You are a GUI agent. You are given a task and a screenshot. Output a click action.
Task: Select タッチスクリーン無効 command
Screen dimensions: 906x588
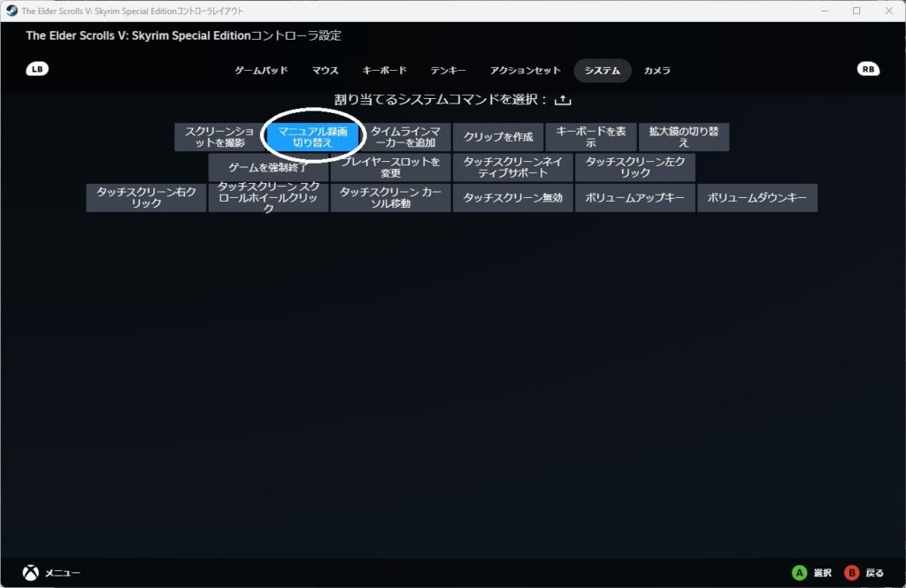pyautogui.click(x=513, y=198)
